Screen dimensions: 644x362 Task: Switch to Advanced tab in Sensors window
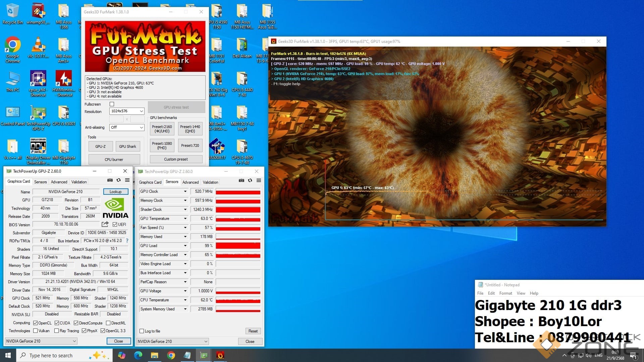click(x=190, y=182)
